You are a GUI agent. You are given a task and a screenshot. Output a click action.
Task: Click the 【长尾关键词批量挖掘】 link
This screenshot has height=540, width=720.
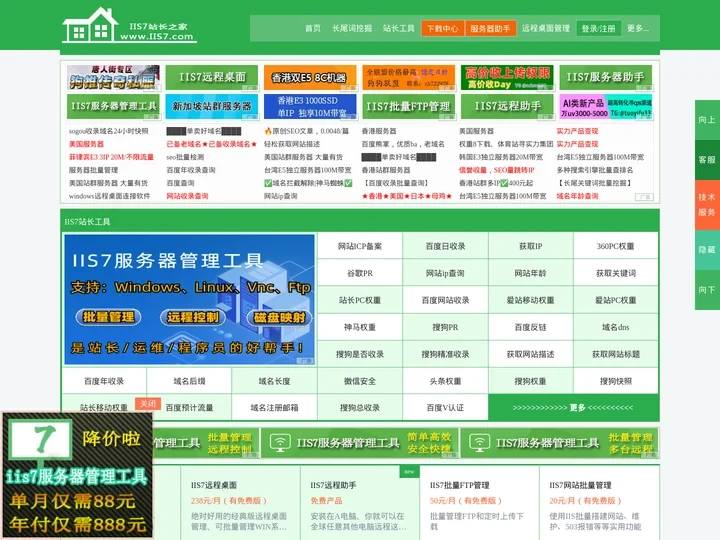pos(595,183)
